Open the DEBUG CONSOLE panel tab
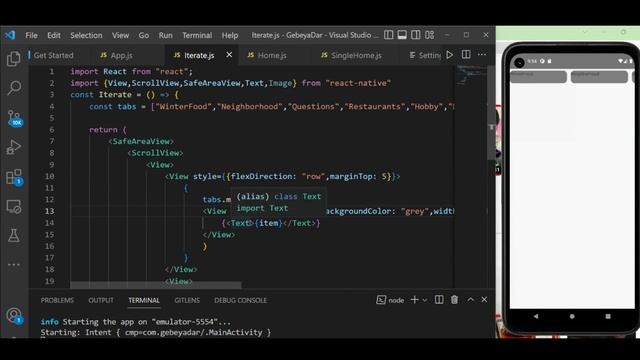The image size is (640, 360). [240, 300]
